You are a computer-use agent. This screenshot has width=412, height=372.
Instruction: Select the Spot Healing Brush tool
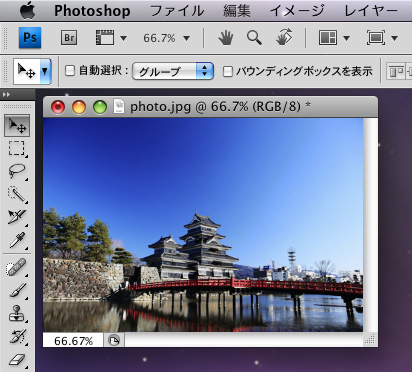click(16, 267)
